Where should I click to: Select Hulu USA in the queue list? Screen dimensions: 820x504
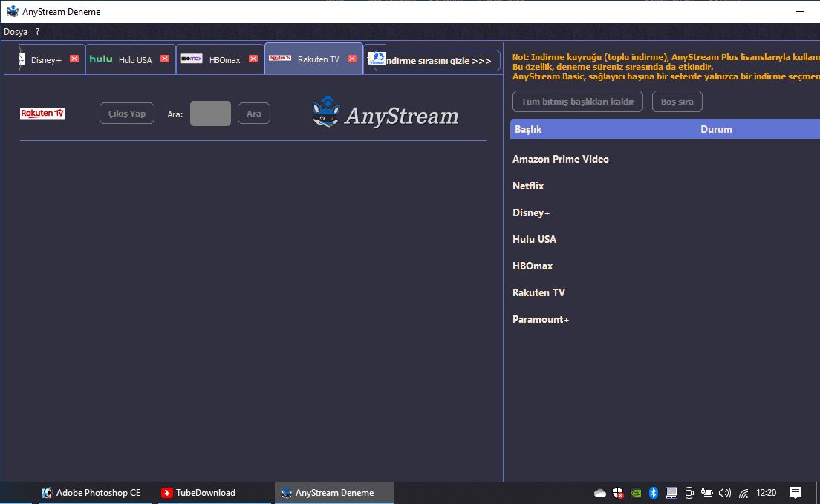tap(535, 239)
